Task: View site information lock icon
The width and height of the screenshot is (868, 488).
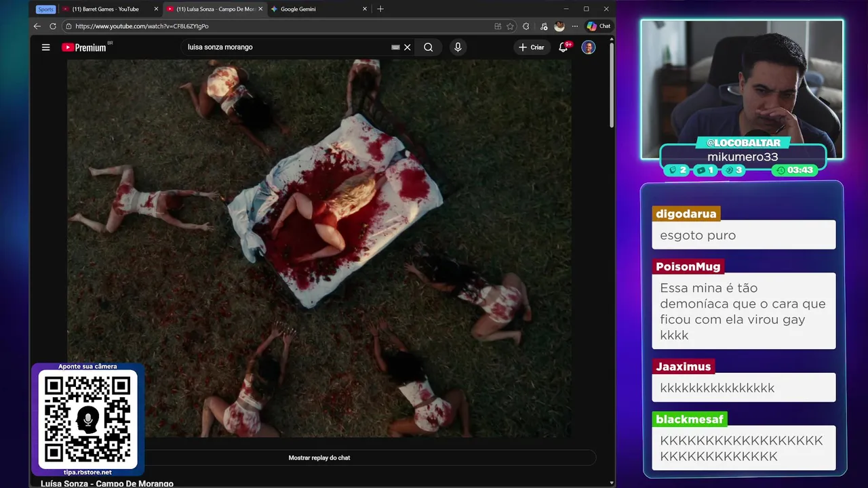Action: [x=68, y=26]
